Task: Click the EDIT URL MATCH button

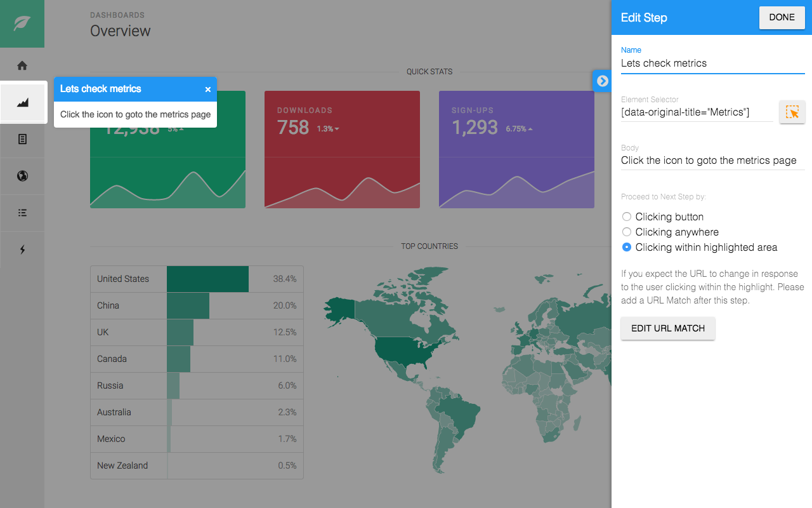Action: (x=667, y=328)
